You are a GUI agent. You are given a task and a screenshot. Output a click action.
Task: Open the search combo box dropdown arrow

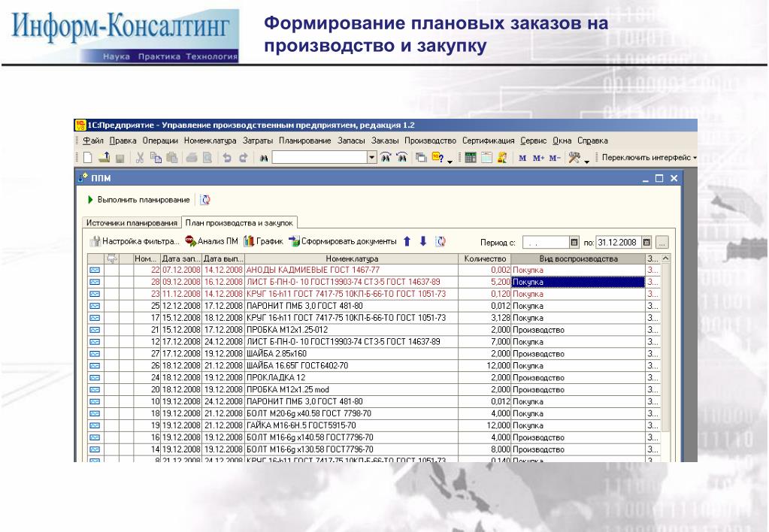372,157
